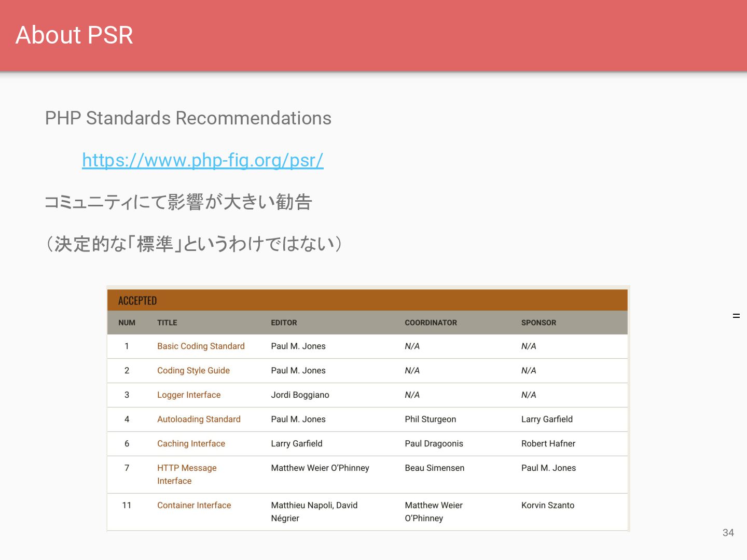Open the Caching Interface link
The height and width of the screenshot is (560, 747).
pos(191,443)
